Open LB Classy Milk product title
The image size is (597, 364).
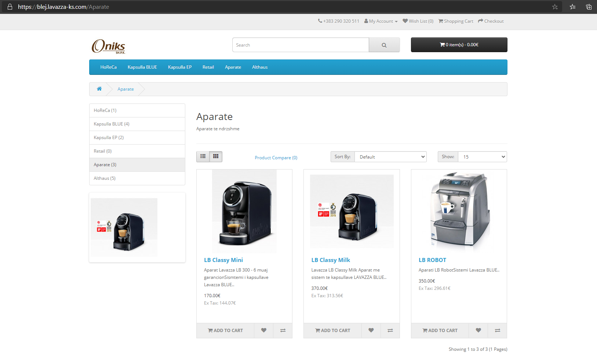tap(331, 260)
